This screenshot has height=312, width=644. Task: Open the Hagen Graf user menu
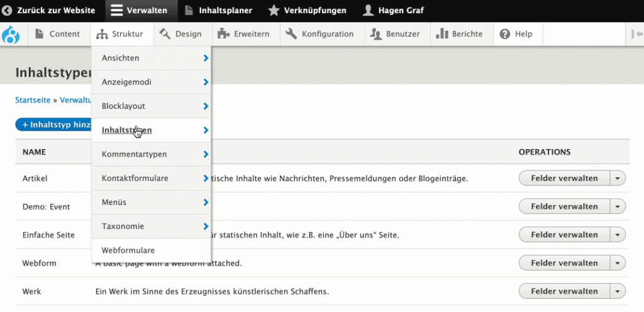tap(393, 10)
